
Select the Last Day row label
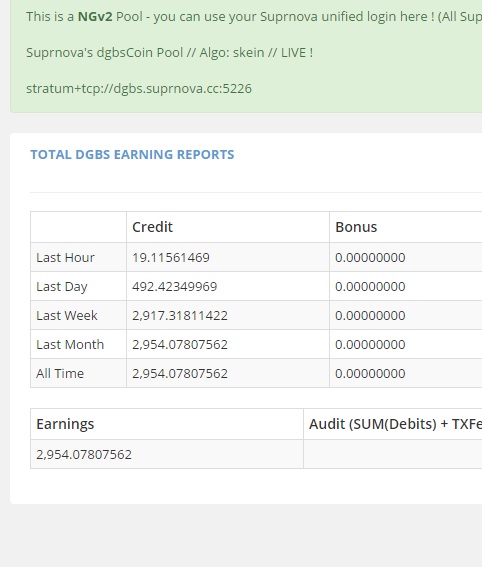point(62,286)
